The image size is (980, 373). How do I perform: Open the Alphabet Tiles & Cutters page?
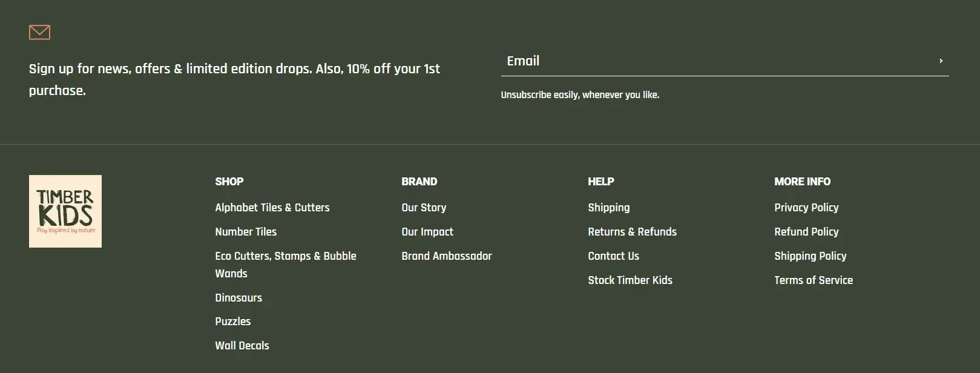click(272, 207)
